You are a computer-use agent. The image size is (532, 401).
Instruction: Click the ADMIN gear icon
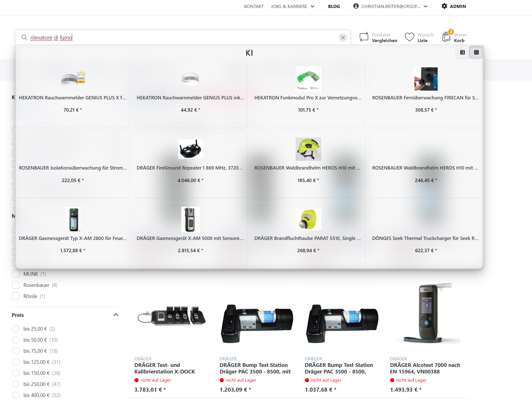(x=444, y=6)
